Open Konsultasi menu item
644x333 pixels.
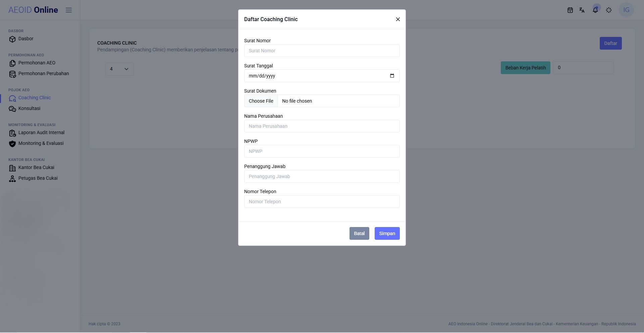click(x=29, y=108)
